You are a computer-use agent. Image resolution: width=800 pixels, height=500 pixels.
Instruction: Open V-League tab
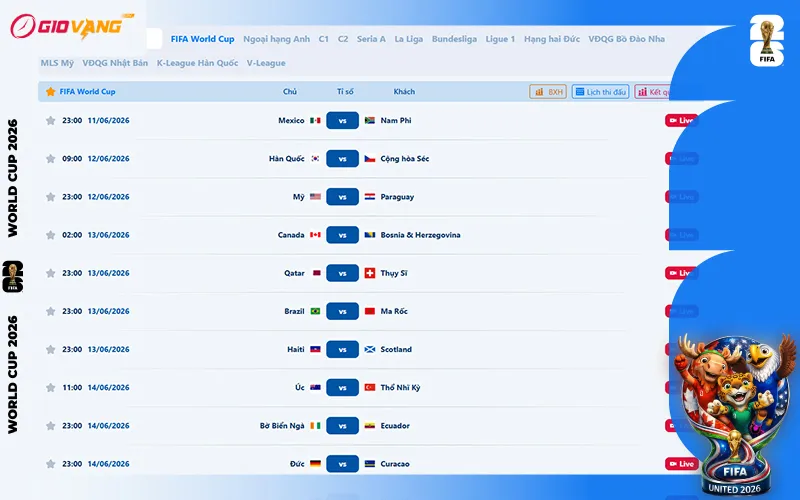pos(266,63)
